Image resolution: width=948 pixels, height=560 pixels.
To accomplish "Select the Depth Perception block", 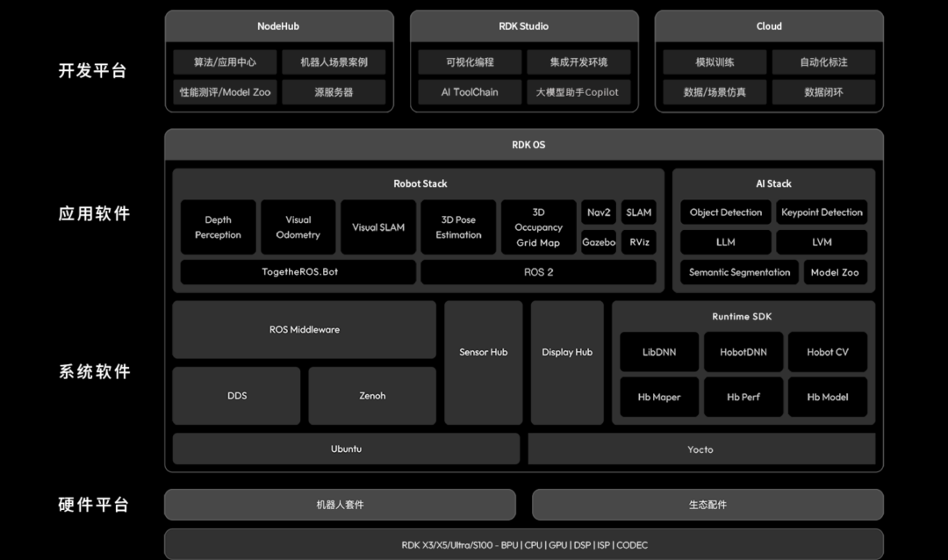I will point(218,226).
